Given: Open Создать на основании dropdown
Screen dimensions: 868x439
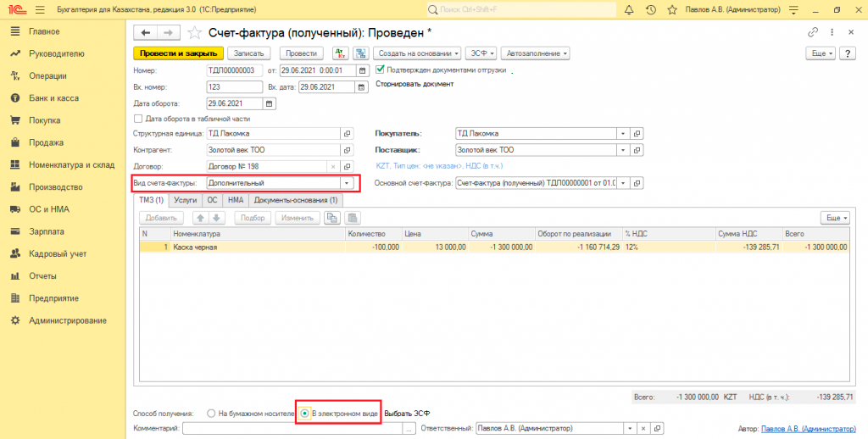Looking at the screenshot, I should (417, 53).
